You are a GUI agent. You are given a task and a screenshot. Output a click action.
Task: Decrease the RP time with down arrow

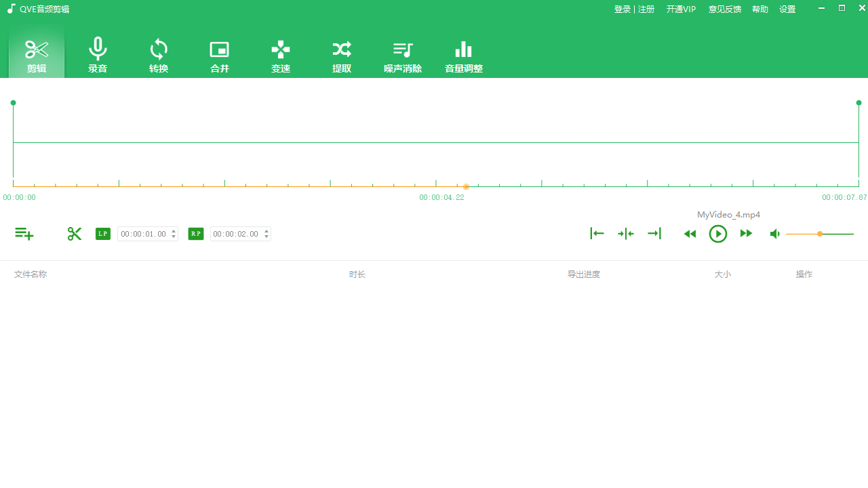tap(267, 237)
